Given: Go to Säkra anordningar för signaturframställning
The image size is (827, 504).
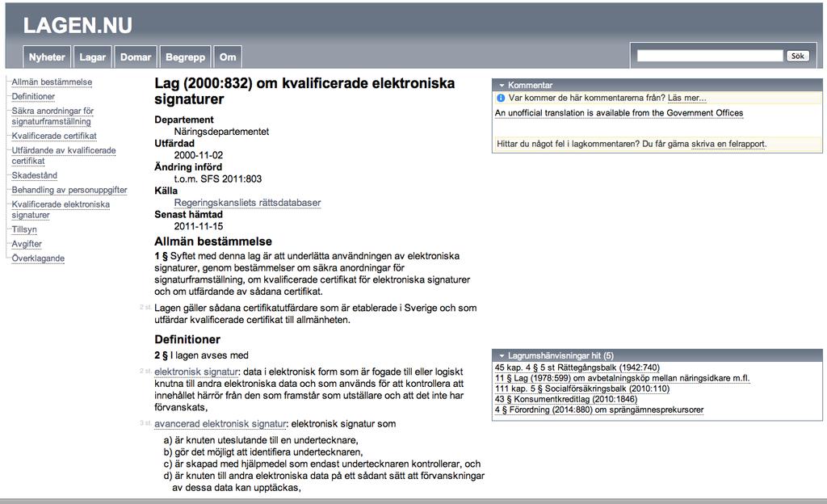Looking at the screenshot, I should pyautogui.click(x=52, y=116).
